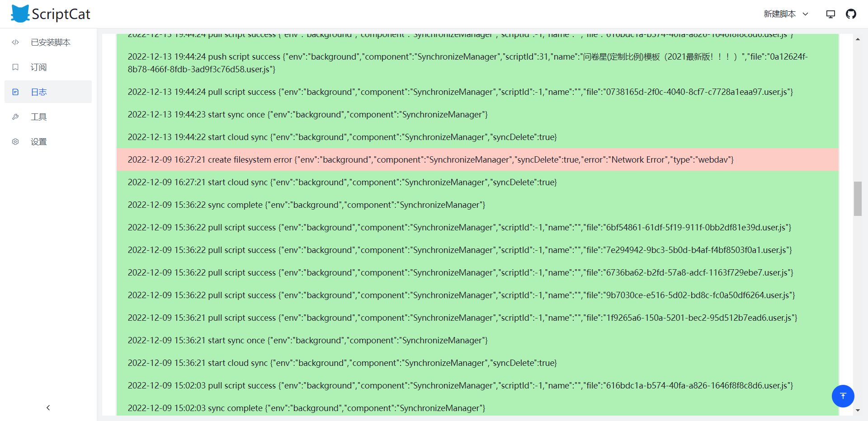Select the code icon next to 已安装脚本
Viewport: 868px width, 421px height.
(15, 42)
